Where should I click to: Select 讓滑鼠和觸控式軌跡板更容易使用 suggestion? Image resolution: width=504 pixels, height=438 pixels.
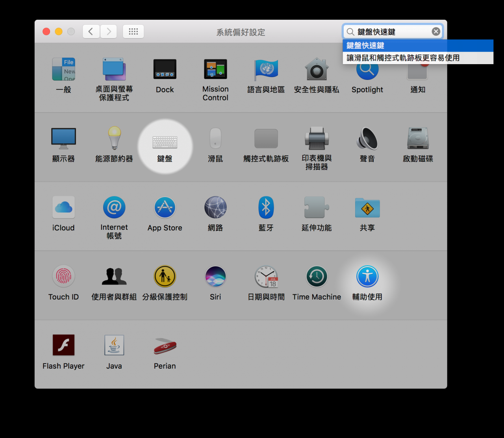[418, 58]
